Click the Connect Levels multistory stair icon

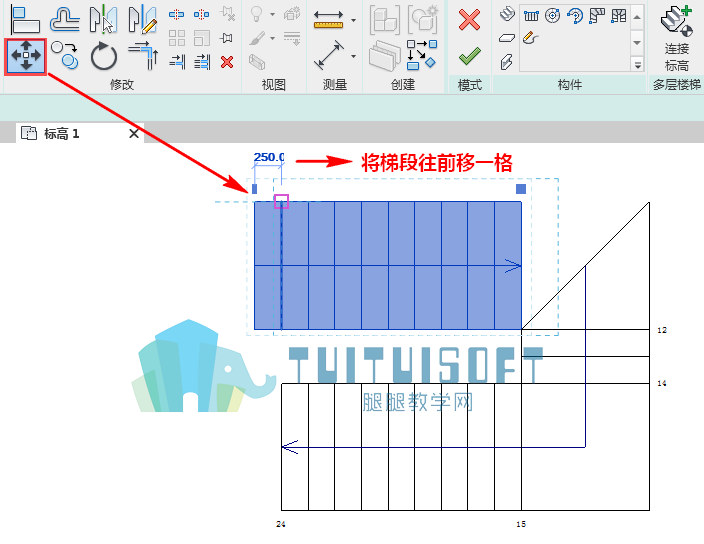(x=677, y=38)
